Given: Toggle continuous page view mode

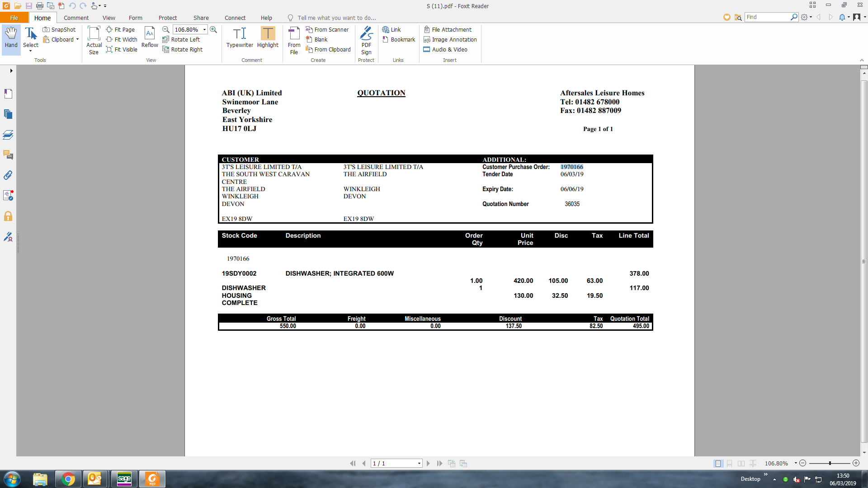Looking at the screenshot, I should (729, 464).
